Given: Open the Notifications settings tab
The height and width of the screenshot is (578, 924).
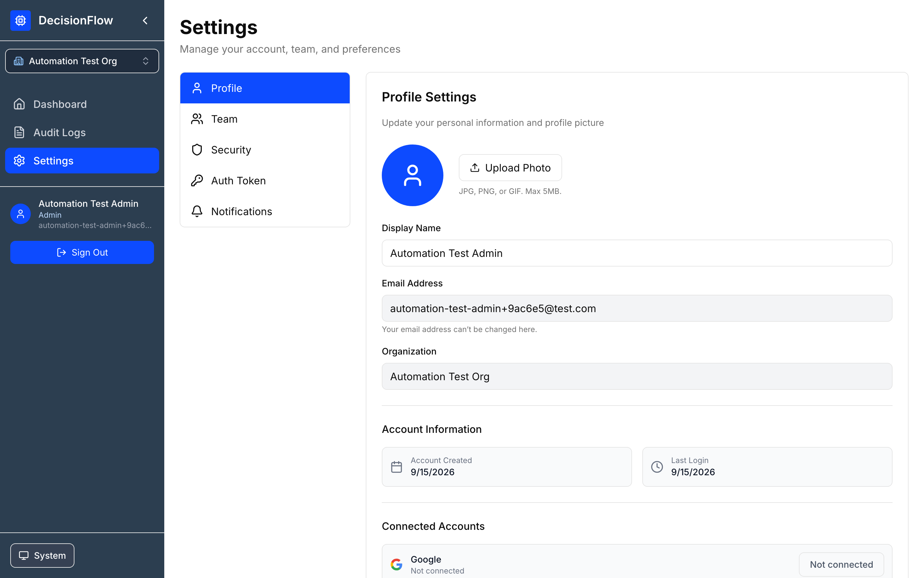Looking at the screenshot, I should point(265,211).
